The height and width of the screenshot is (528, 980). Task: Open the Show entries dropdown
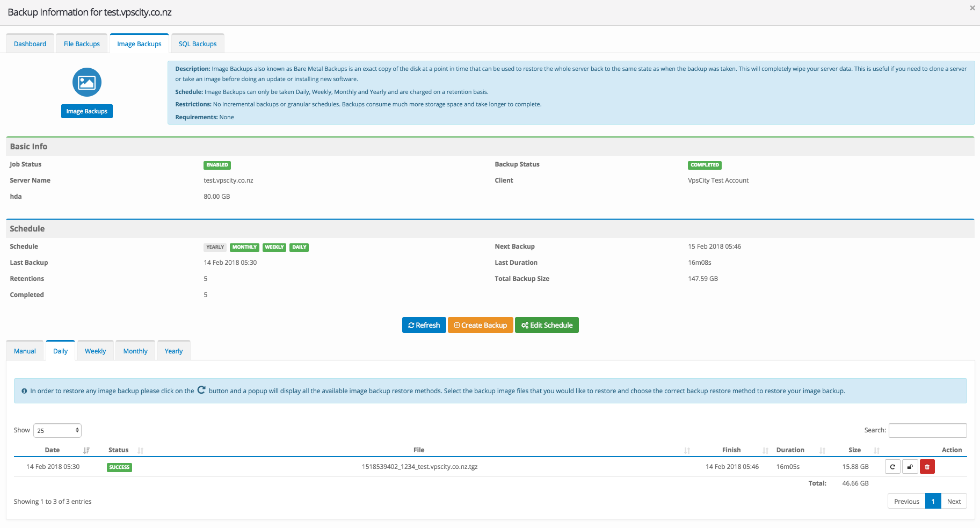click(57, 430)
